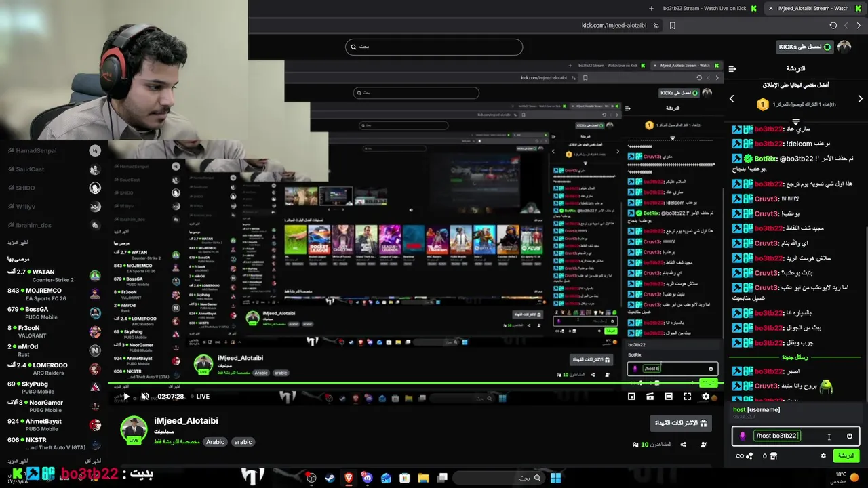Screen dimensions: 868x488
Task: Click the right-pointing browser navigation arrow
Action: pyautogui.click(x=859, y=26)
